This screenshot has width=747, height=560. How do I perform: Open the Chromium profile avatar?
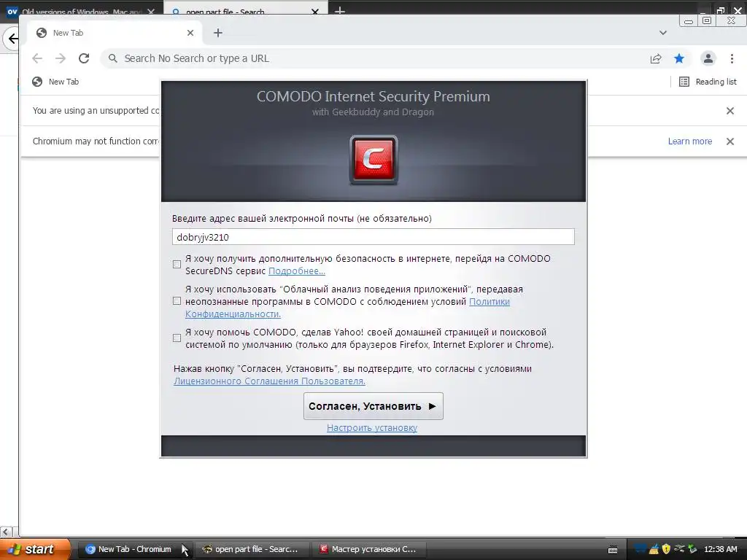[708, 58]
